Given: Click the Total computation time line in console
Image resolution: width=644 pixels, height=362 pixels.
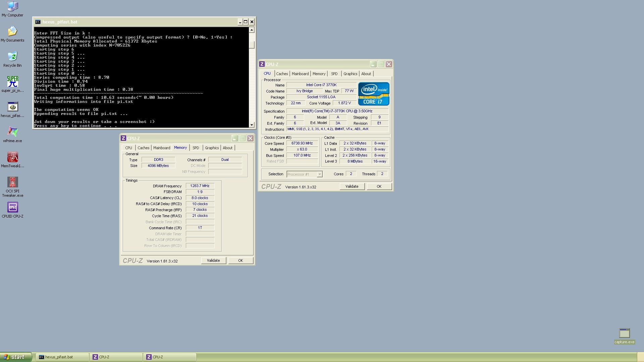Looking at the screenshot, I should tap(104, 98).
